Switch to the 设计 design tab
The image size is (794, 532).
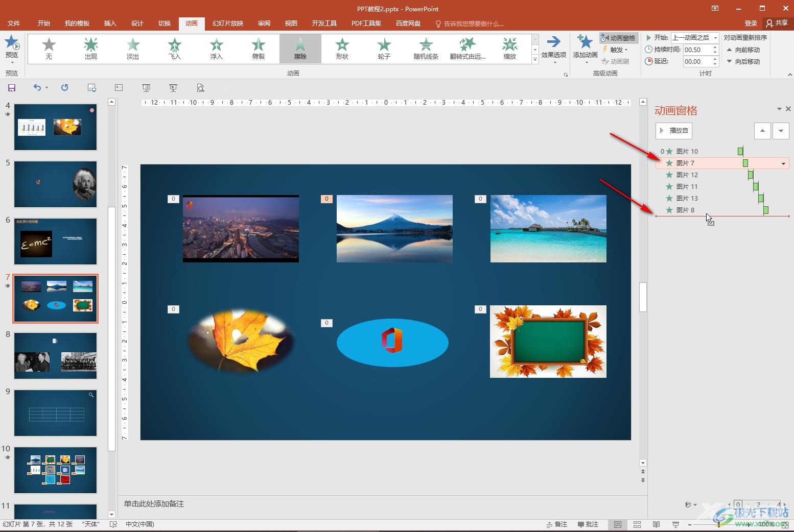coord(137,23)
